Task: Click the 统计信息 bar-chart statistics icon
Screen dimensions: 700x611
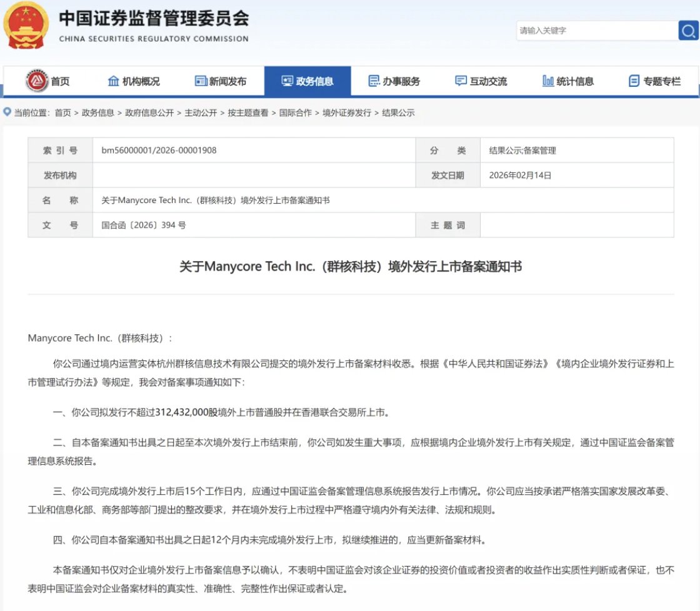Action: [x=547, y=81]
